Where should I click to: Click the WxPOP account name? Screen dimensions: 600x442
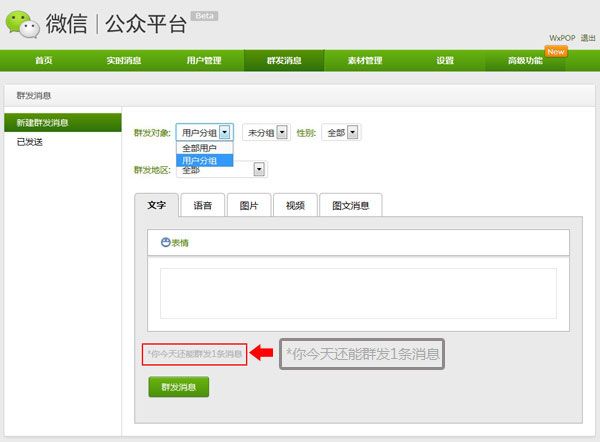coord(562,38)
